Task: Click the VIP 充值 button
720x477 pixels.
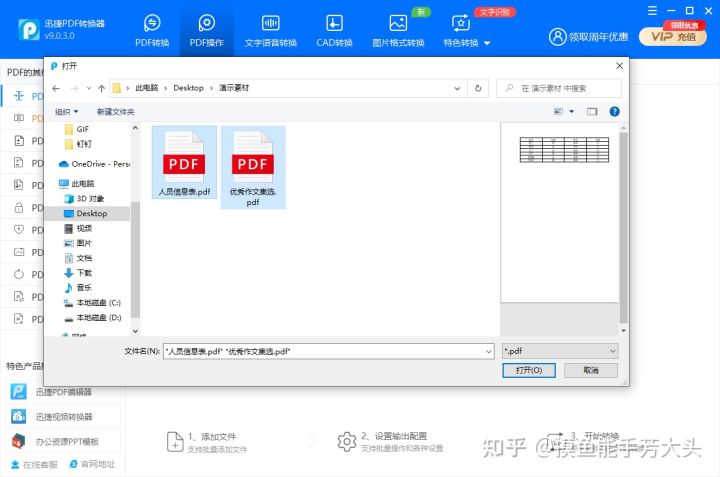Action: pos(673,37)
